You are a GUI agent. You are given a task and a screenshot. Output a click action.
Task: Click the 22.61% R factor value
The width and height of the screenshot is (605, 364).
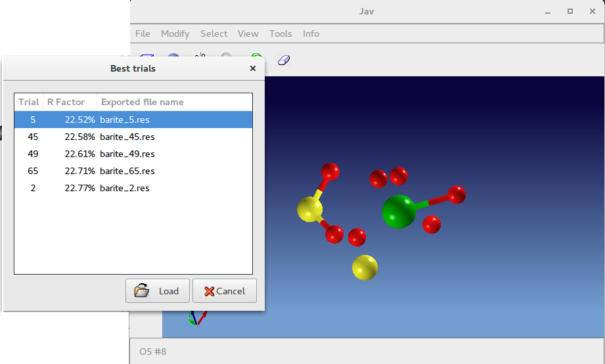point(79,154)
